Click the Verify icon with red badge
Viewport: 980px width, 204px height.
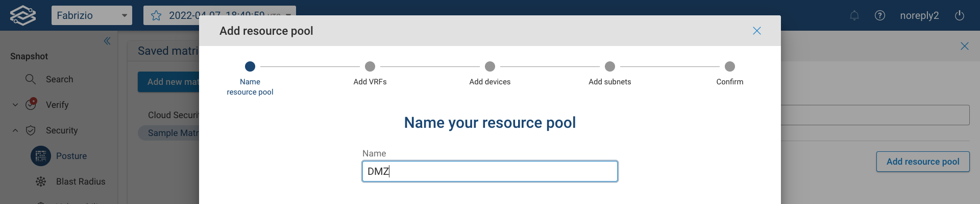[31, 104]
